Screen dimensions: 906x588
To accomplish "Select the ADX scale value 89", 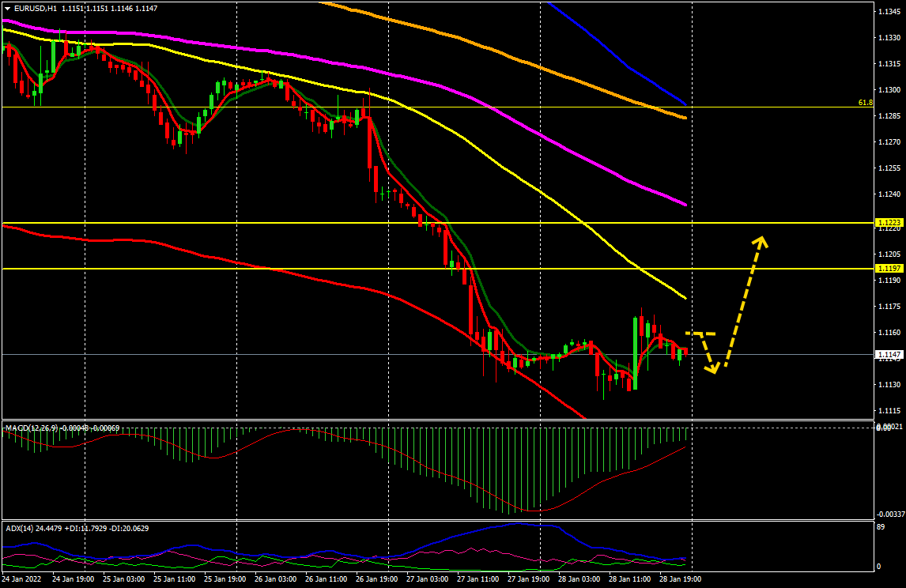I will pos(881,527).
